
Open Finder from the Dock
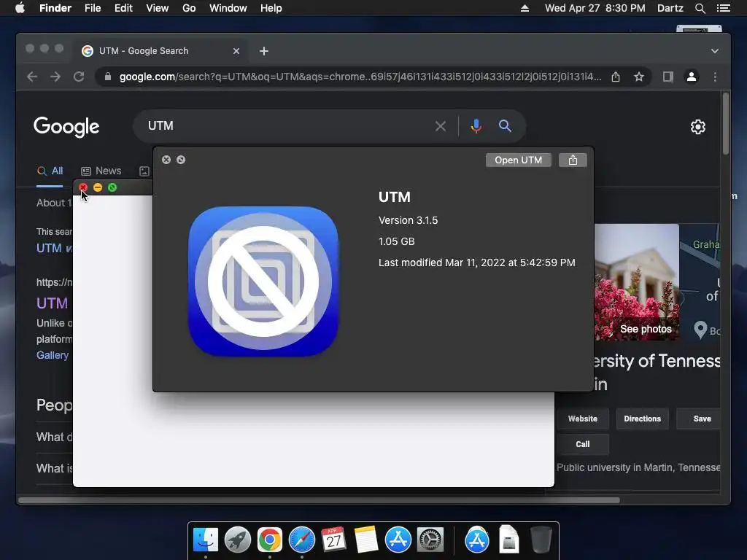(205, 540)
